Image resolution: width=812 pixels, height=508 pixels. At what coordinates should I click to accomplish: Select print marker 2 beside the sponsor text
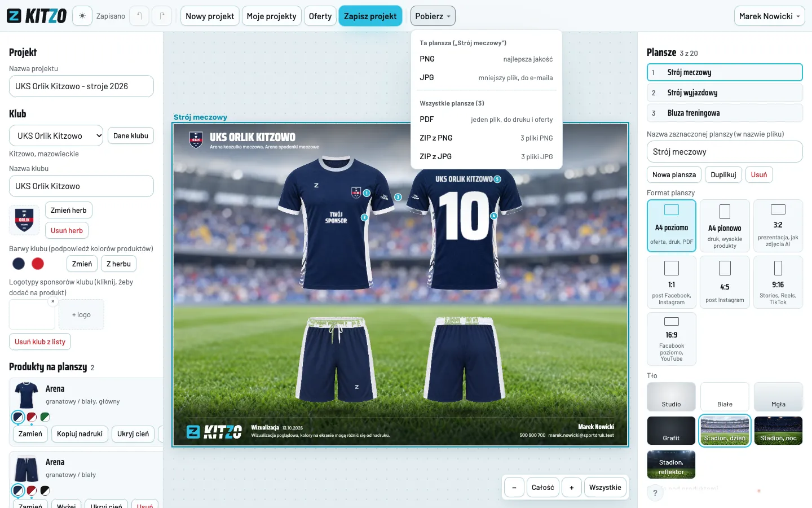coord(364,217)
